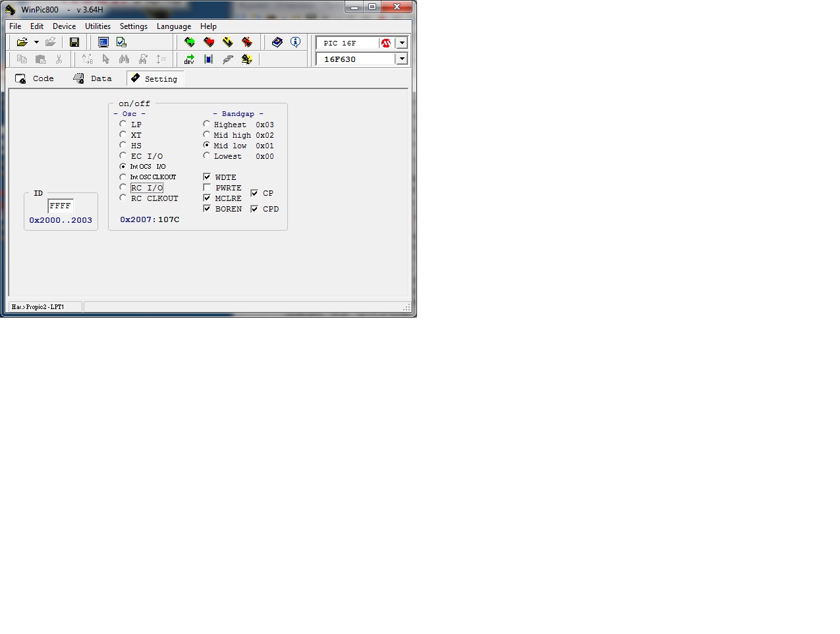Click the grayed-out Paste icon
Image resolution: width=840 pixels, height=634 pixels.
tap(40, 59)
